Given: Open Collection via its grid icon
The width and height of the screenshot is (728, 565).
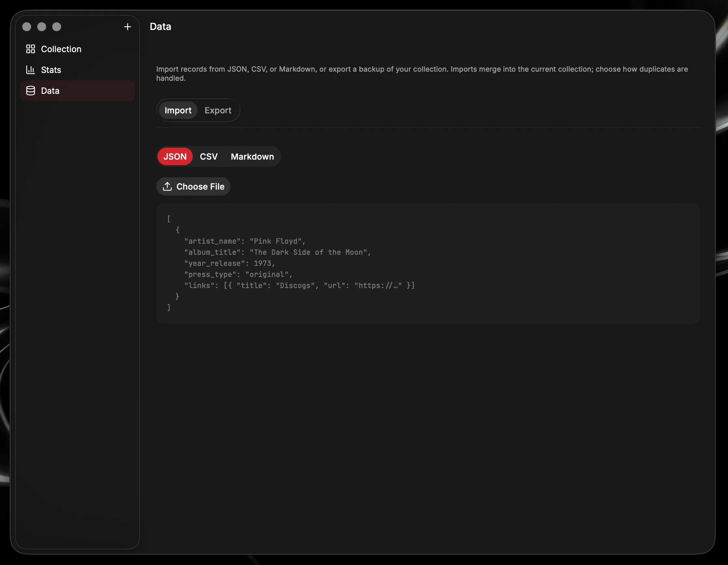Looking at the screenshot, I should tap(31, 49).
